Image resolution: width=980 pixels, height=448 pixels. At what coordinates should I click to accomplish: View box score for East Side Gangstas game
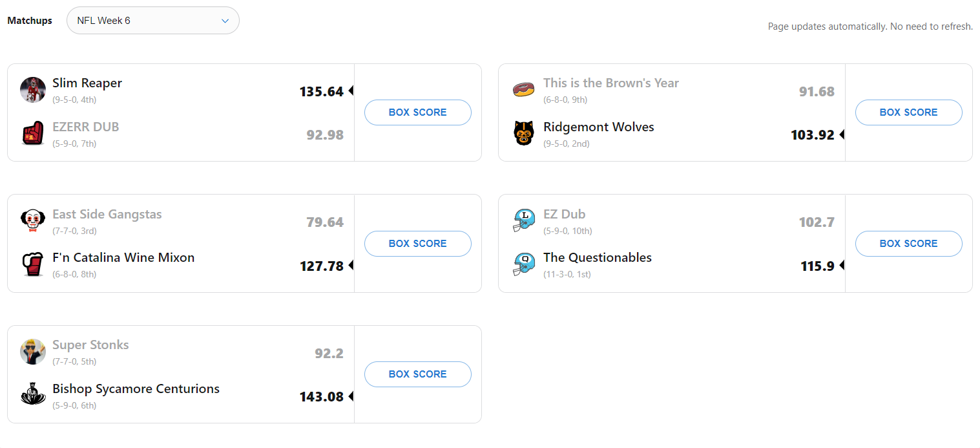coord(417,244)
